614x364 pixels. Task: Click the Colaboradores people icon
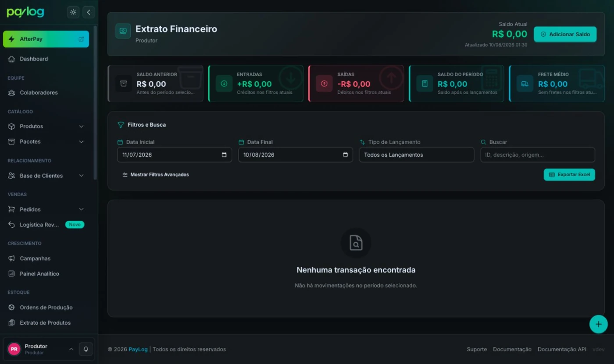click(11, 92)
